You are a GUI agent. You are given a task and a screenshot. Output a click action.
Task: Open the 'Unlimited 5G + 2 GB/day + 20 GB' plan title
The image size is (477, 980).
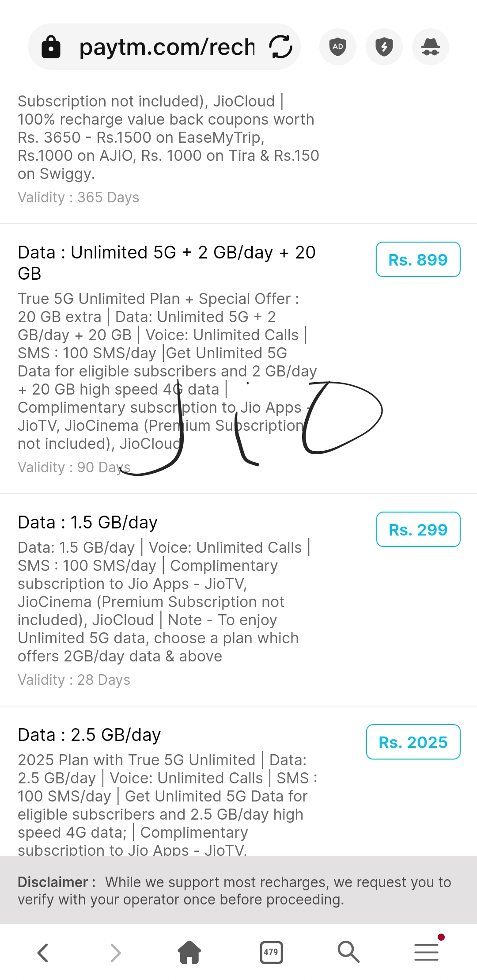tap(167, 262)
